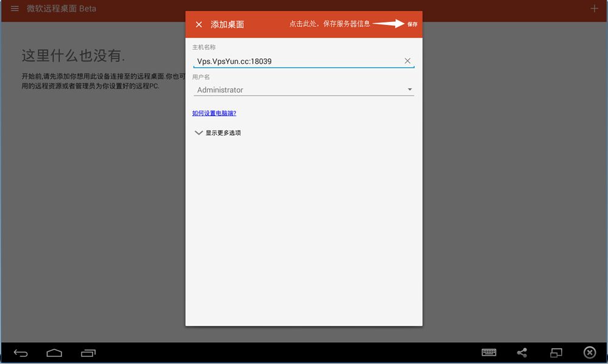This screenshot has height=364, width=608.
Task: Click the 用户名 field label
Action: pyautogui.click(x=201, y=77)
